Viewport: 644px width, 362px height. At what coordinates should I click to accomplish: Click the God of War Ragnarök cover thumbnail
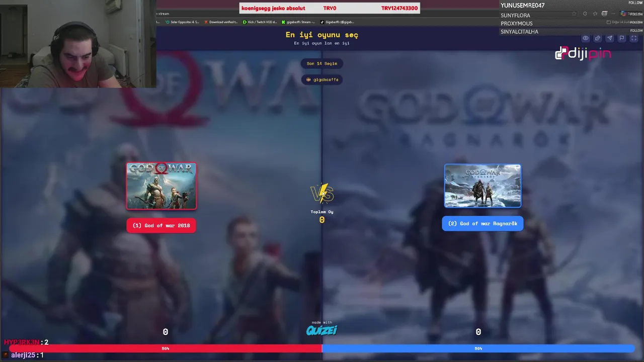(482, 186)
